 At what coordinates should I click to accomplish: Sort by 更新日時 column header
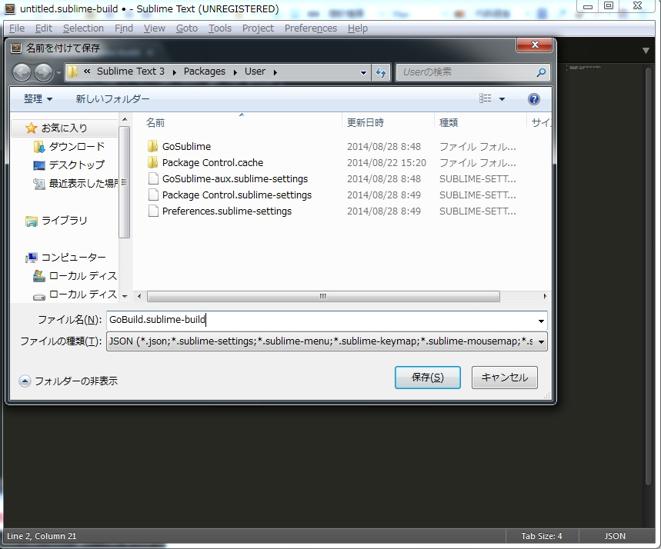pos(365,123)
